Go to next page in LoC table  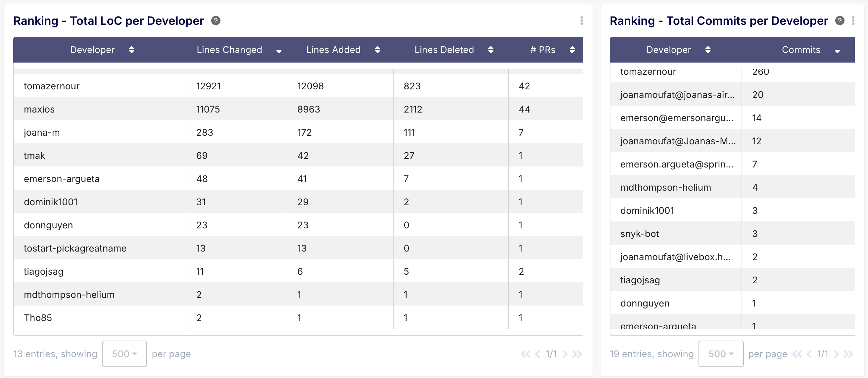pyautogui.click(x=565, y=354)
